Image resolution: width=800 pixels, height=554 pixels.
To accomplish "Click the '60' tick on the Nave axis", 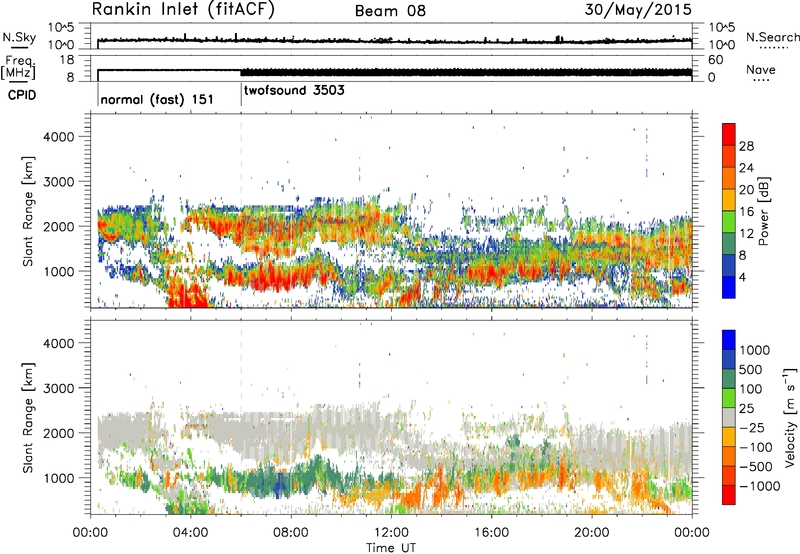I will tap(716, 60).
